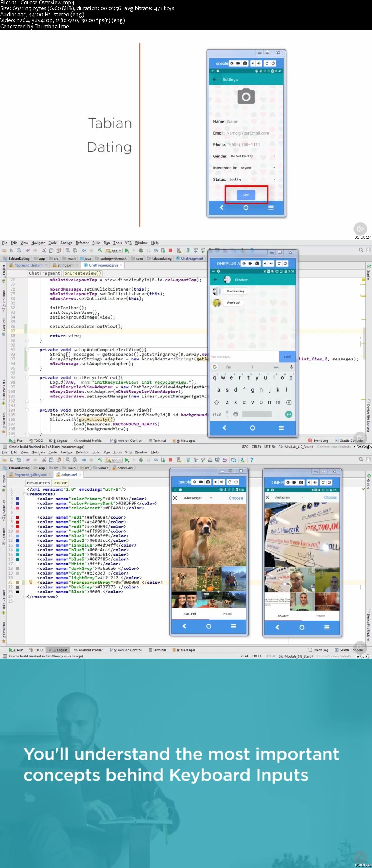
Task: Tap the send button in the chat
Action: pos(287,357)
